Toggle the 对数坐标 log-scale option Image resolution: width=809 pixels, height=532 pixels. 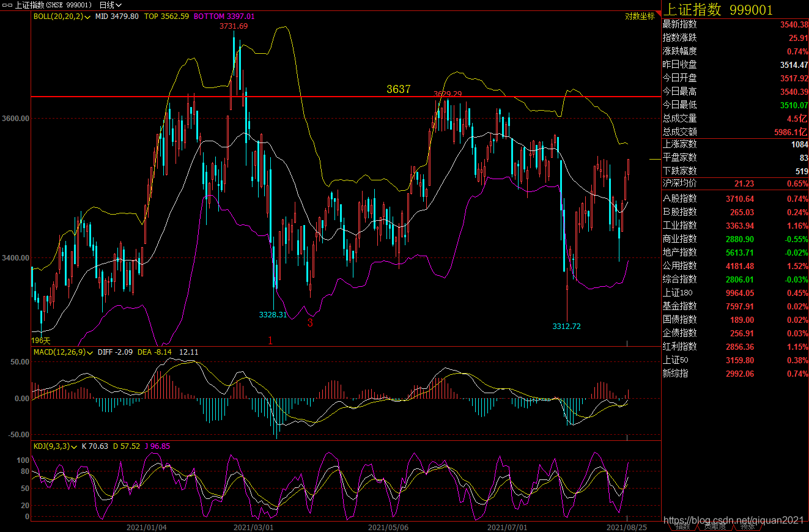click(640, 17)
